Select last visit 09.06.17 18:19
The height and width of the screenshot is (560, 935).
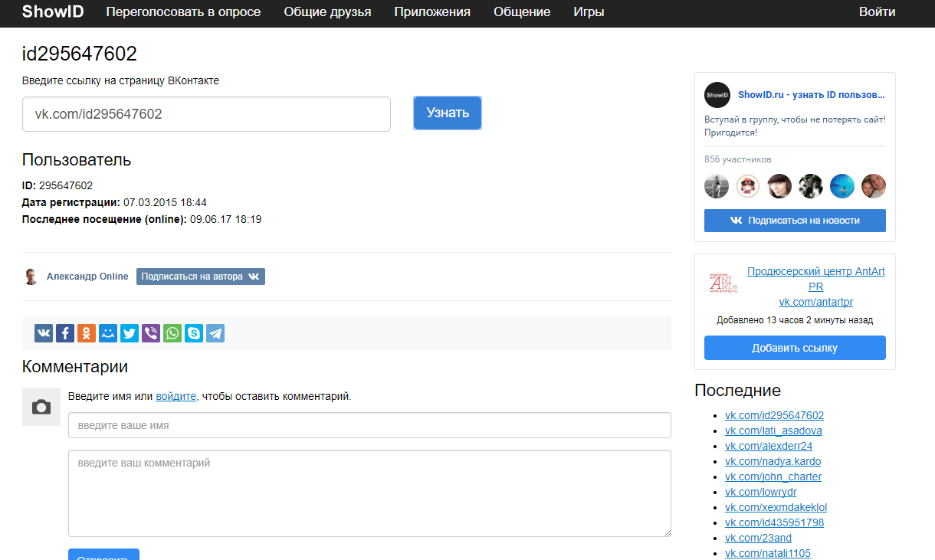coord(226,219)
